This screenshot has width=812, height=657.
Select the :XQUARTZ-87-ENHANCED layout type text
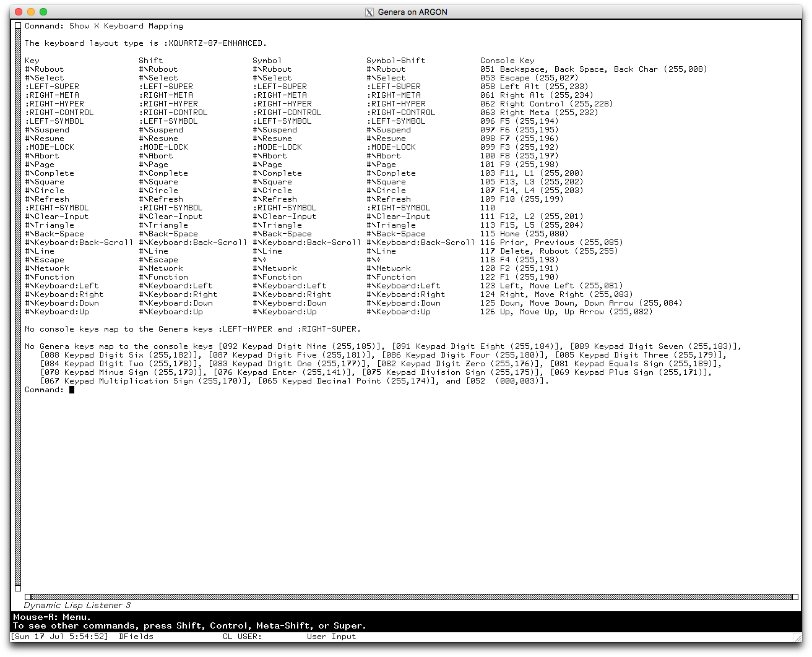click(217, 43)
